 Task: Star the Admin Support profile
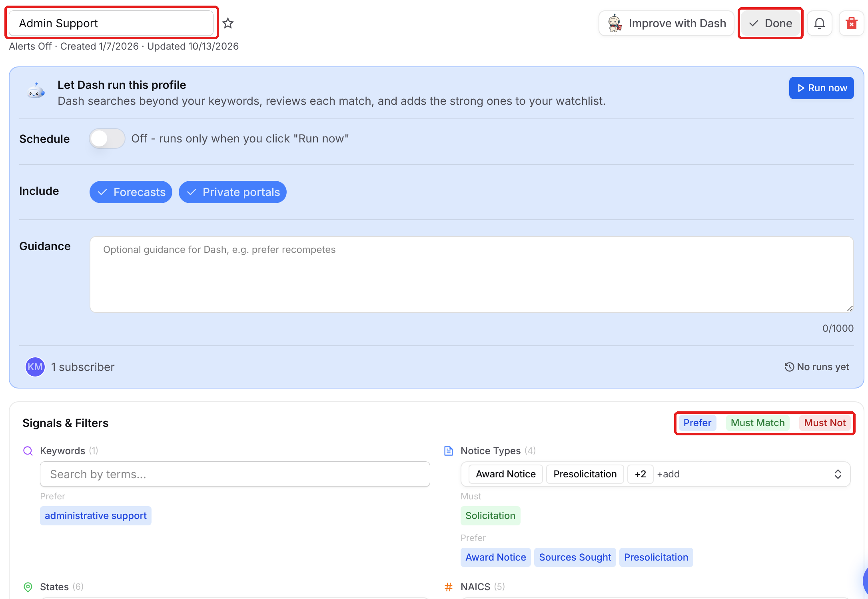tap(228, 23)
